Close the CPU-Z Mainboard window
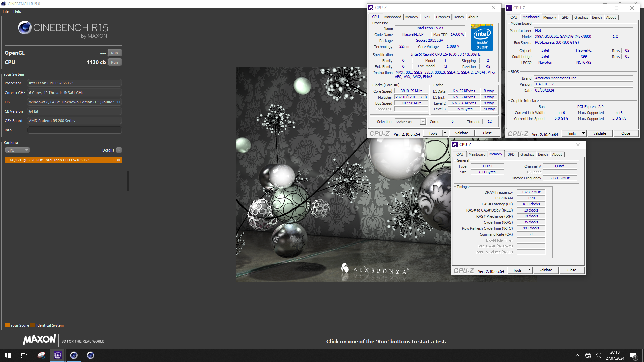The height and width of the screenshot is (362, 644). pyautogui.click(x=632, y=8)
